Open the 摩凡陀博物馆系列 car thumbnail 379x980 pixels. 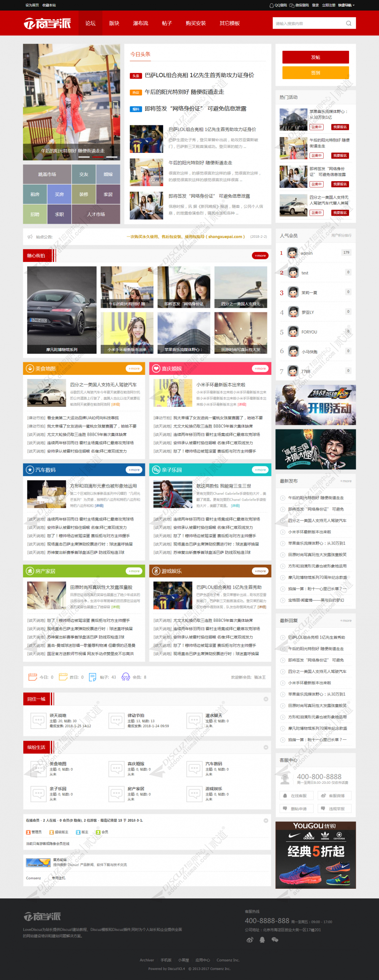tap(62, 310)
